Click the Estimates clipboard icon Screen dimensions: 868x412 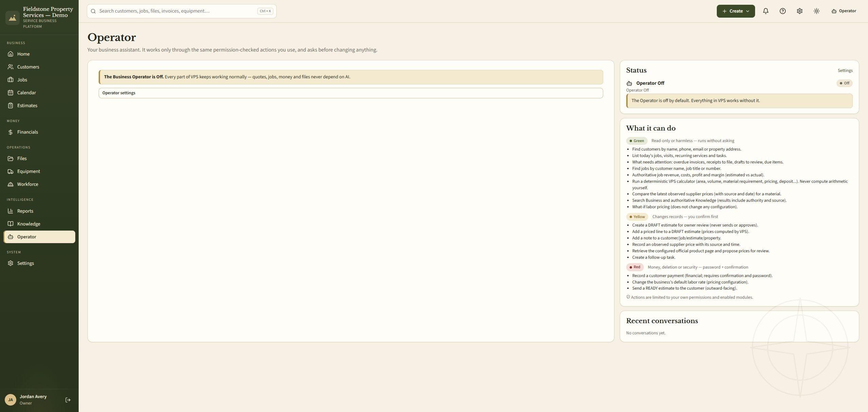pos(11,105)
